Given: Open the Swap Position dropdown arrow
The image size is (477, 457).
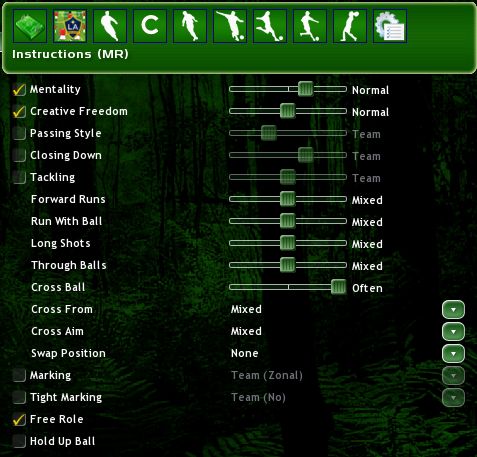Looking at the screenshot, I should coord(453,354).
